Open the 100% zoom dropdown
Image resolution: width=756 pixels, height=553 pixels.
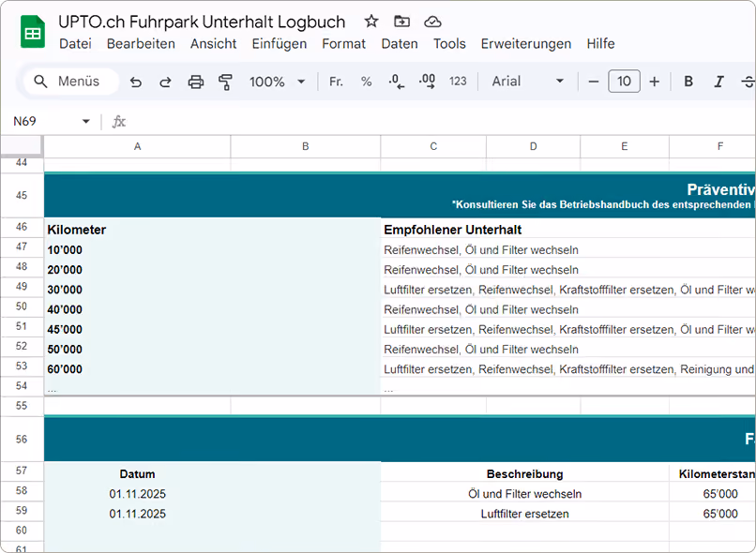[278, 82]
